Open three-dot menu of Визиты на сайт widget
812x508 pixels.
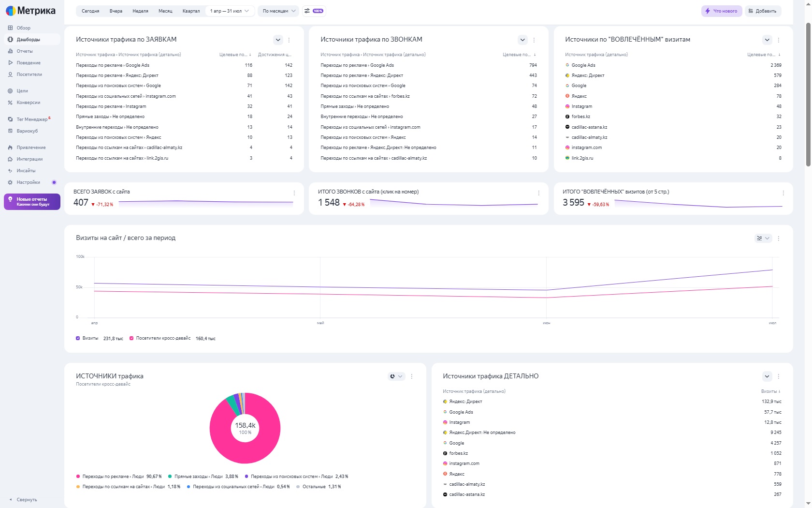[779, 239]
